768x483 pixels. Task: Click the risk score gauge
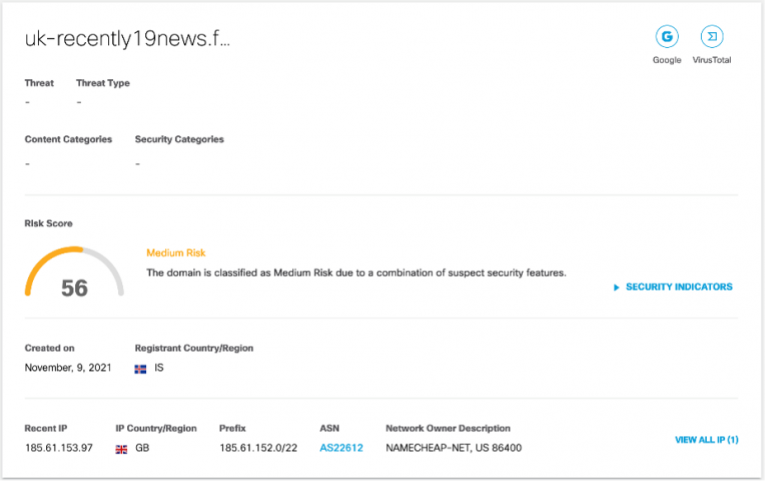74,270
